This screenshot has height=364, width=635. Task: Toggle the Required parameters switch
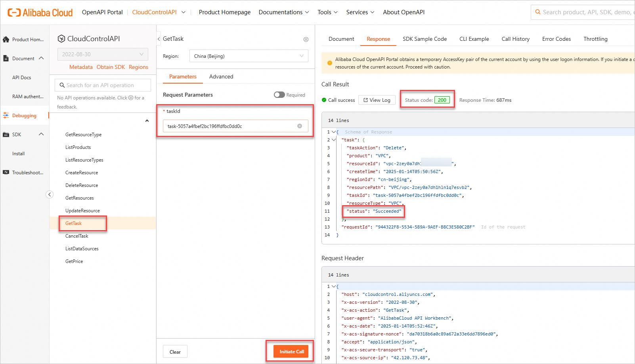click(279, 95)
